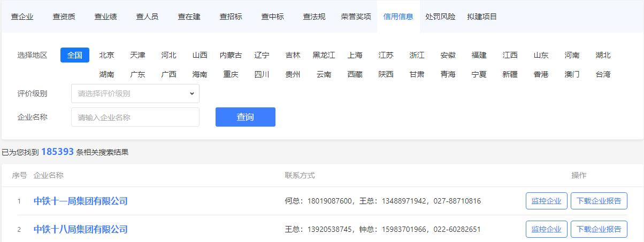644x242 pixels.
Task: Open the 查中标 tab
Action: pos(272,17)
